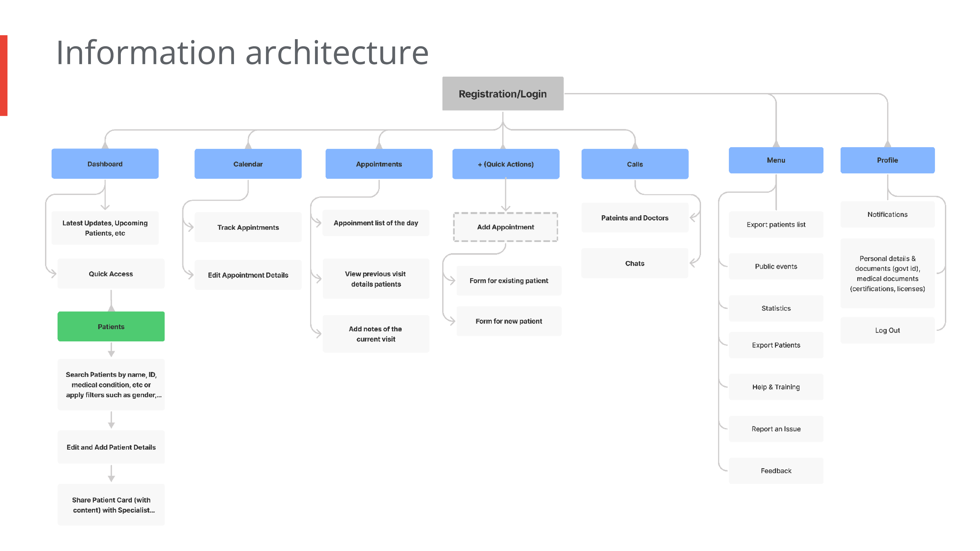This screenshot has width=980, height=551.
Task: Select the Feedback item
Action: (776, 470)
